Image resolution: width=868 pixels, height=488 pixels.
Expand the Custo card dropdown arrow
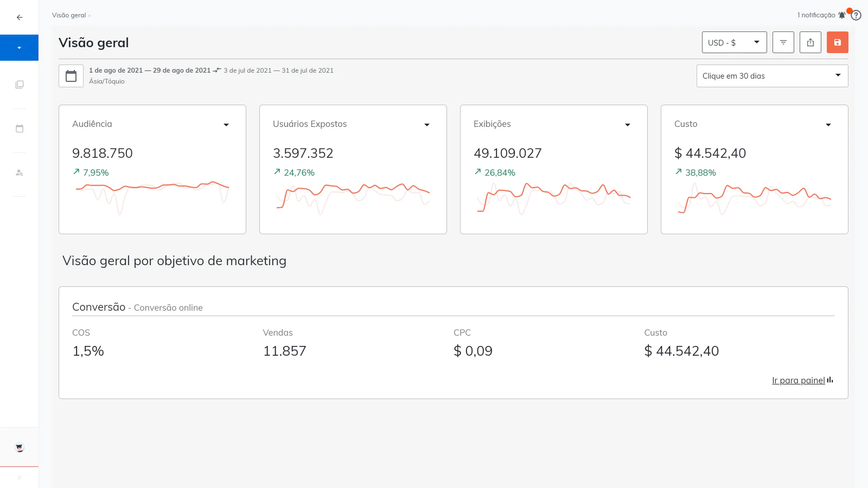[x=828, y=125]
